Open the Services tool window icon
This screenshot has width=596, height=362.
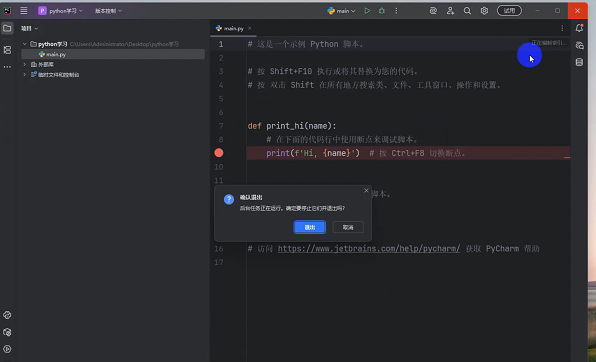(x=7, y=349)
